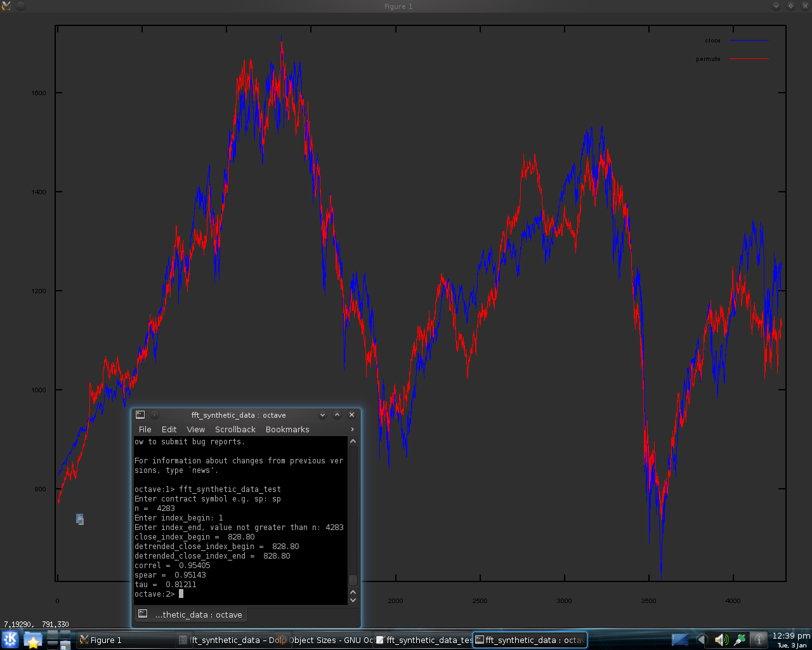Open the network monitor tray icon
Image resolution: width=812 pixels, height=650 pixels.
[680, 640]
